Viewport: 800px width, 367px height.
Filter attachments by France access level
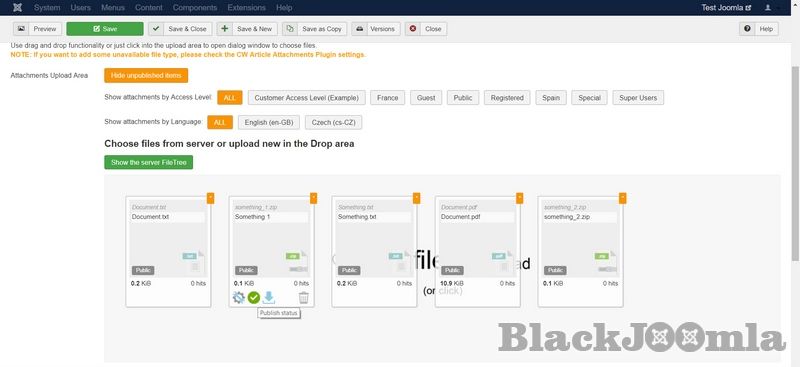coord(387,97)
